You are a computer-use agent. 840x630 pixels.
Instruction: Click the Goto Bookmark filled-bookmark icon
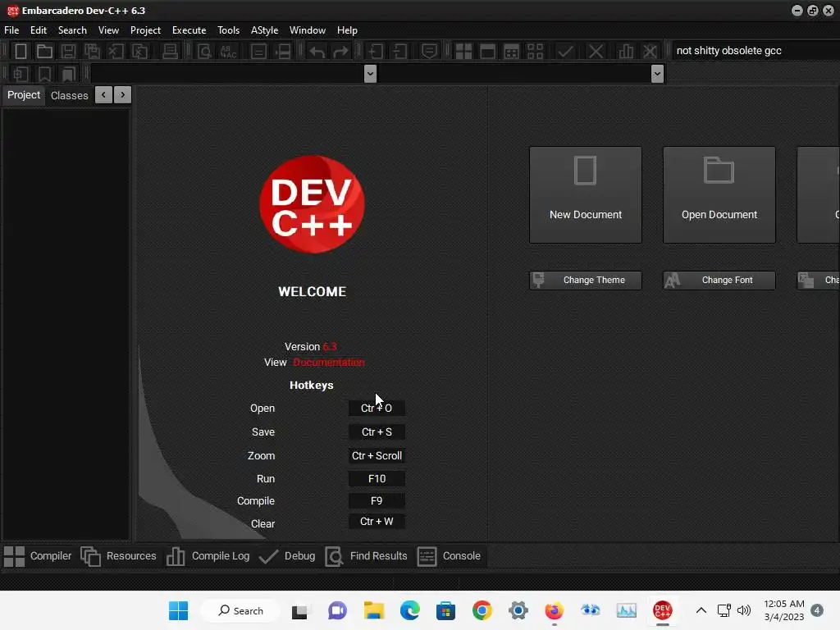pos(69,74)
